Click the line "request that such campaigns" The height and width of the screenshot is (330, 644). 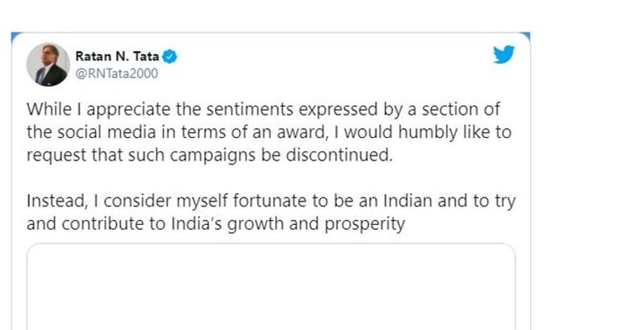209,155
